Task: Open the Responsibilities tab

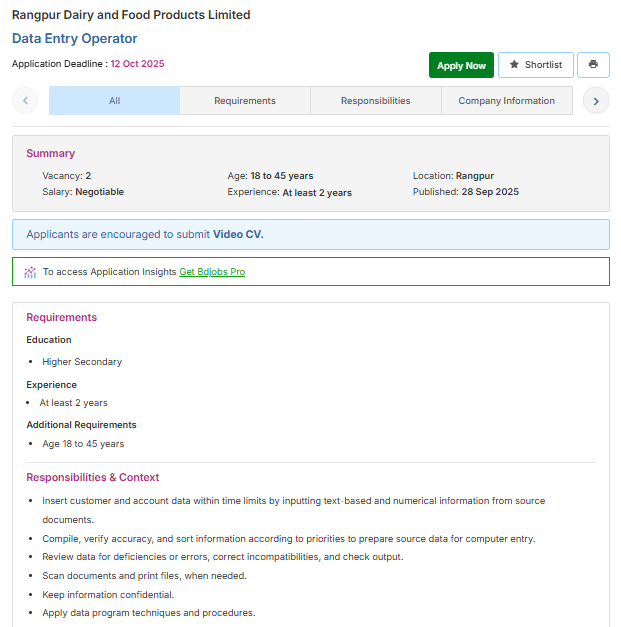Action: coord(375,101)
